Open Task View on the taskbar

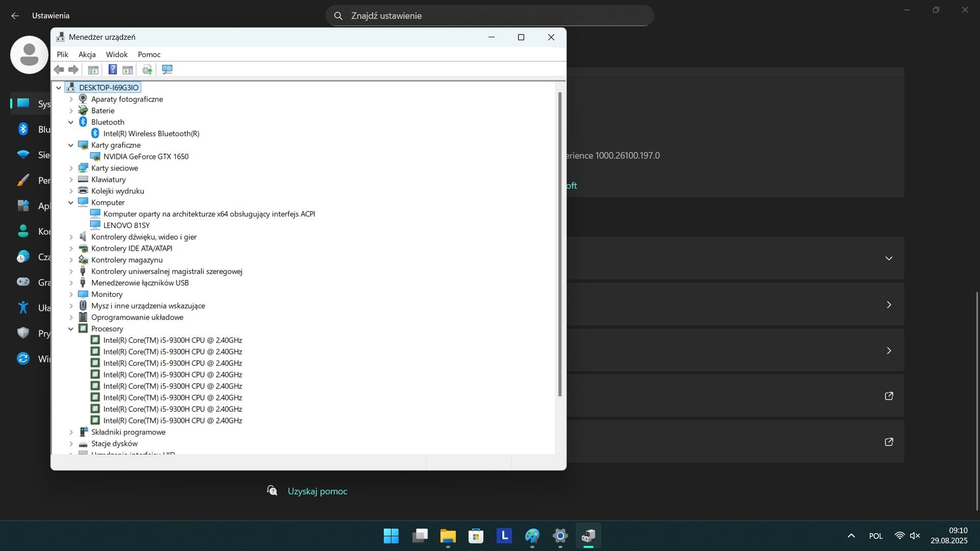click(x=420, y=536)
